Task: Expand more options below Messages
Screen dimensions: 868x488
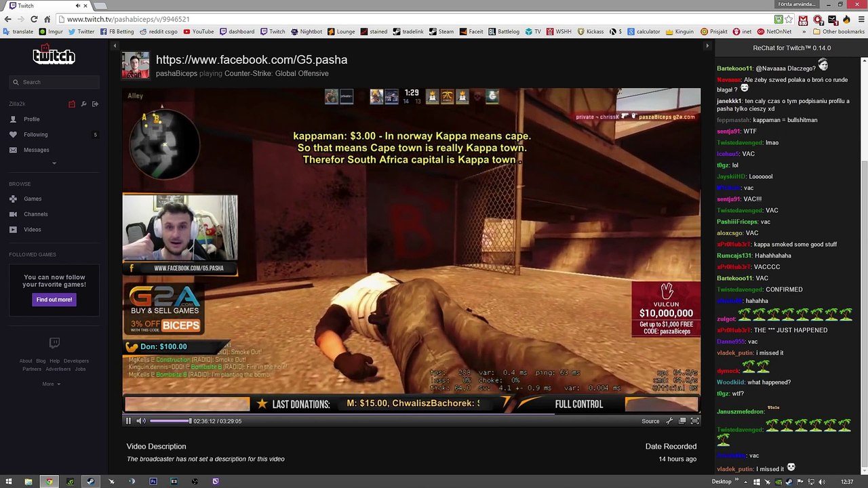Action: (x=54, y=163)
